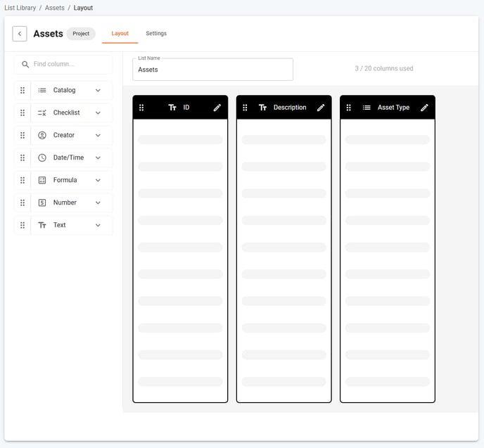The height and width of the screenshot is (448, 484).
Task: Edit the ID column with pencil icon
Action: pyautogui.click(x=217, y=108)
